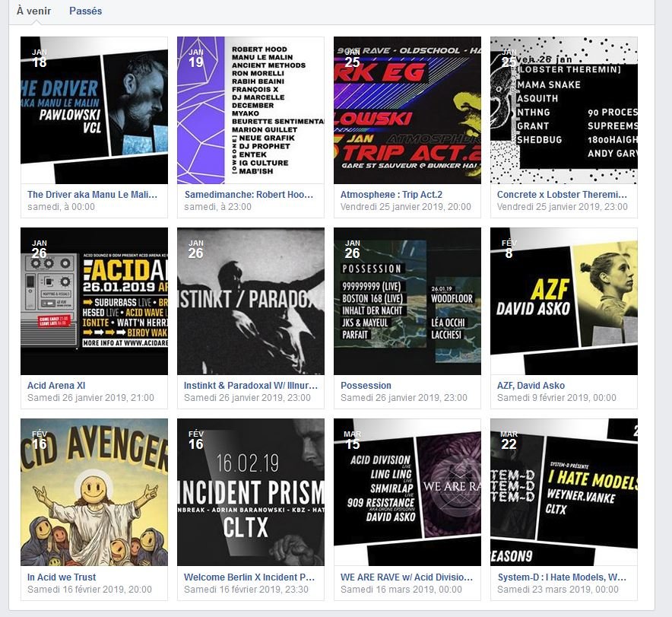Open the Possession event poster
The height and width of the screenshot is (617, 672).
coord(407,301)
